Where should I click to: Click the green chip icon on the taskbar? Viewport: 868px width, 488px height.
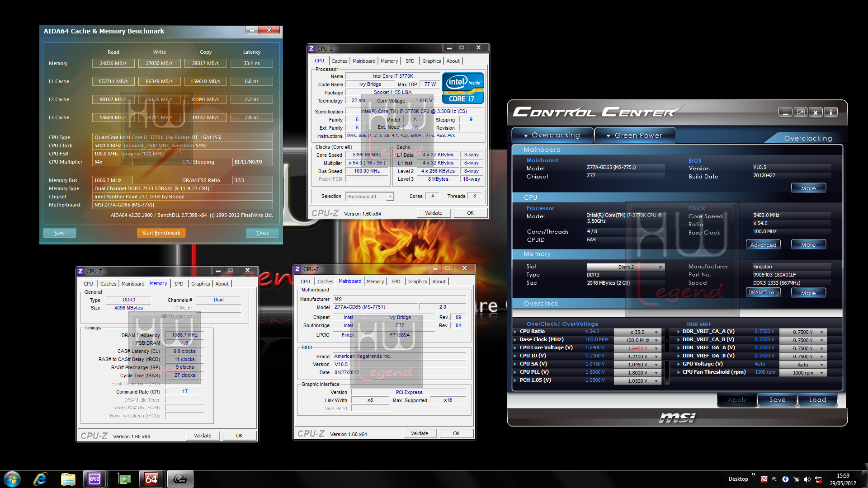pyautogui.click(x=124, y=479)
